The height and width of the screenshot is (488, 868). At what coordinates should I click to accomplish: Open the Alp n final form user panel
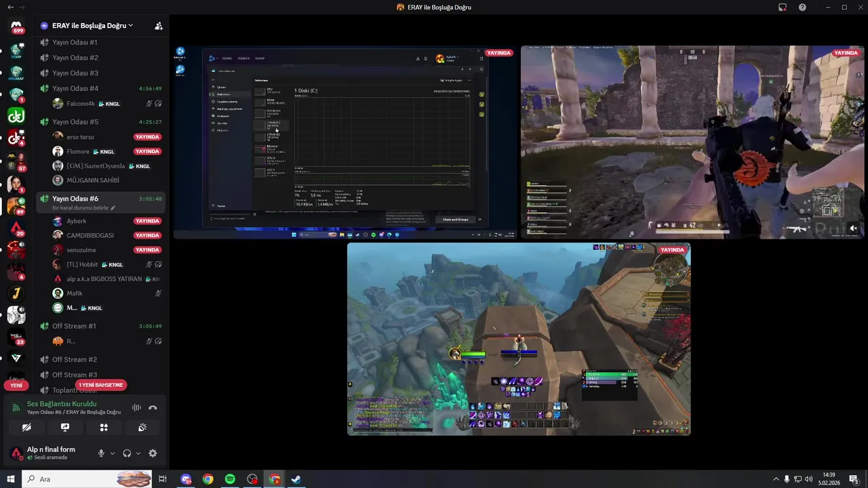[x=50, y=453]
